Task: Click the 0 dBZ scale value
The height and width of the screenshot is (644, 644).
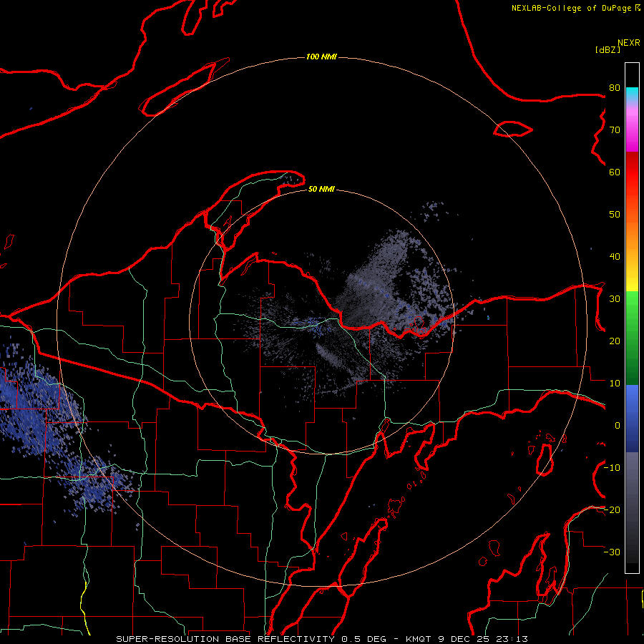Action: click(x=618, y=426)
